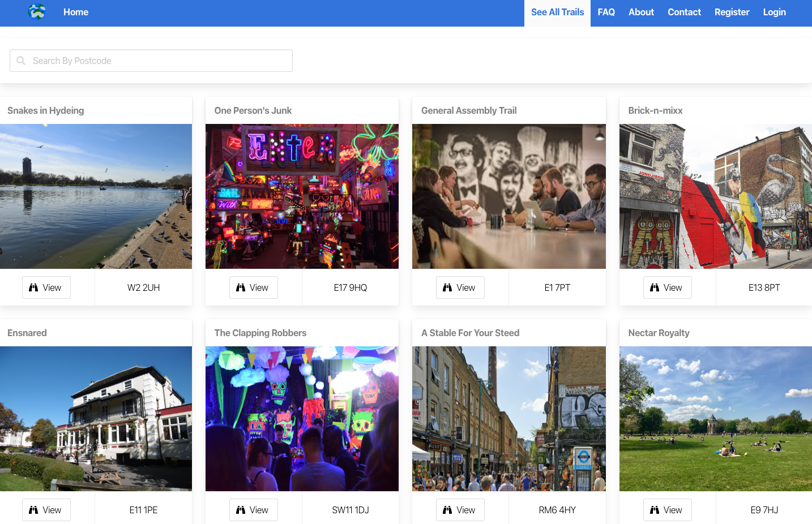Click the postcode E1 7PT

557,287
